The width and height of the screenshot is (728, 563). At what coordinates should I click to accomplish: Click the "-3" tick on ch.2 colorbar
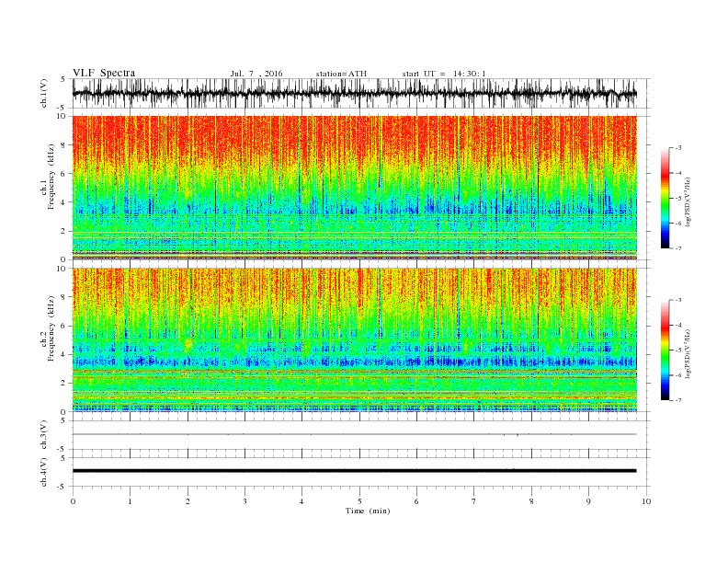click(678, 300)
